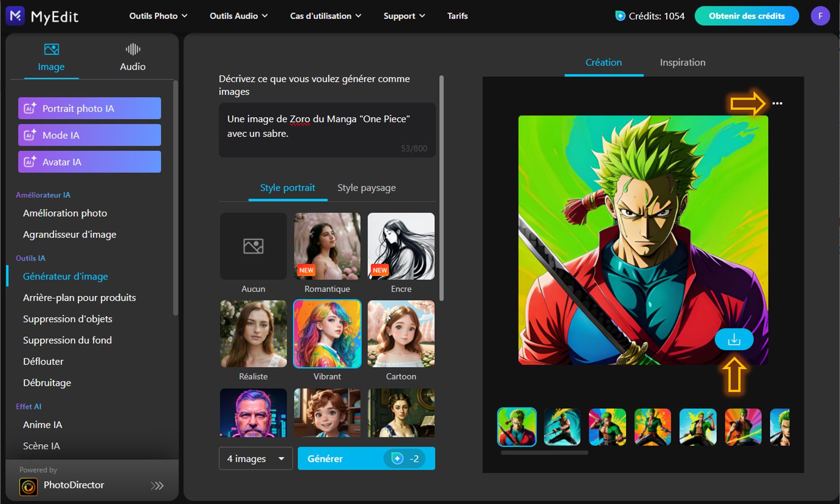This screenshot has height=504, width=840.
Task: Switch to the Inspiration tab
Action: pyautogui.click(x=682, y=62)
